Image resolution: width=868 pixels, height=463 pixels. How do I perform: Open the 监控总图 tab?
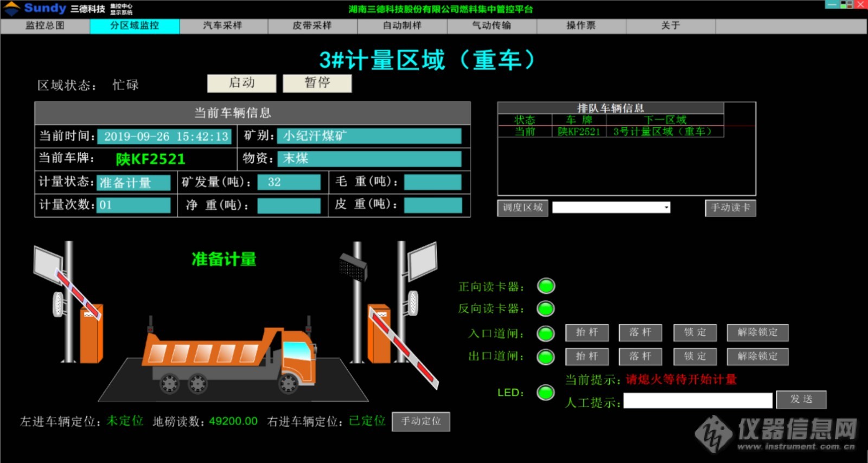point(45,26)
